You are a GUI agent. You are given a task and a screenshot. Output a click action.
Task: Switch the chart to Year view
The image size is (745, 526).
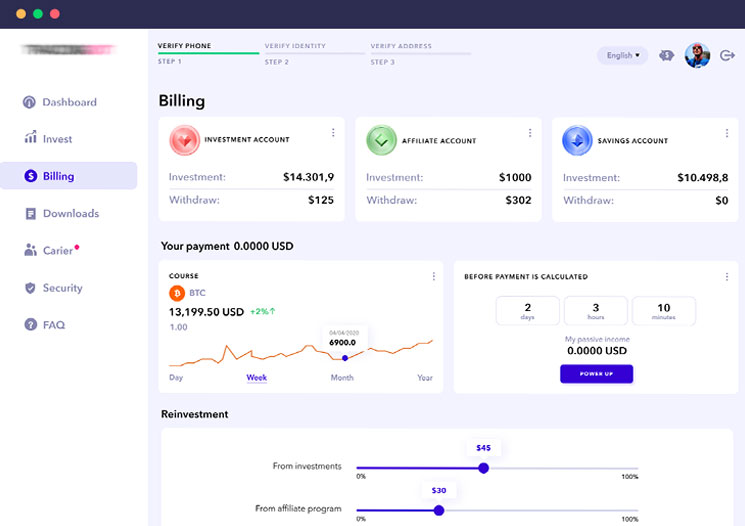[425, 378]
